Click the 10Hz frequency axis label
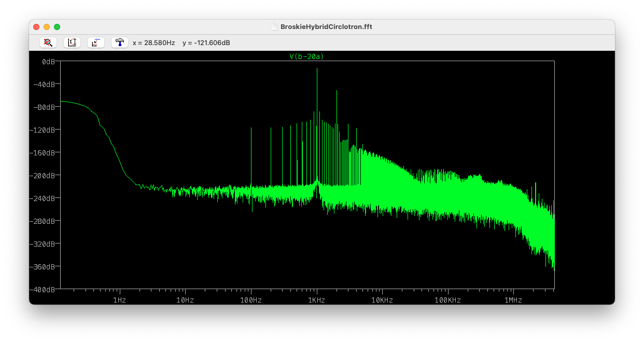Viewport: 644px width, 343px height. (185, 301)
